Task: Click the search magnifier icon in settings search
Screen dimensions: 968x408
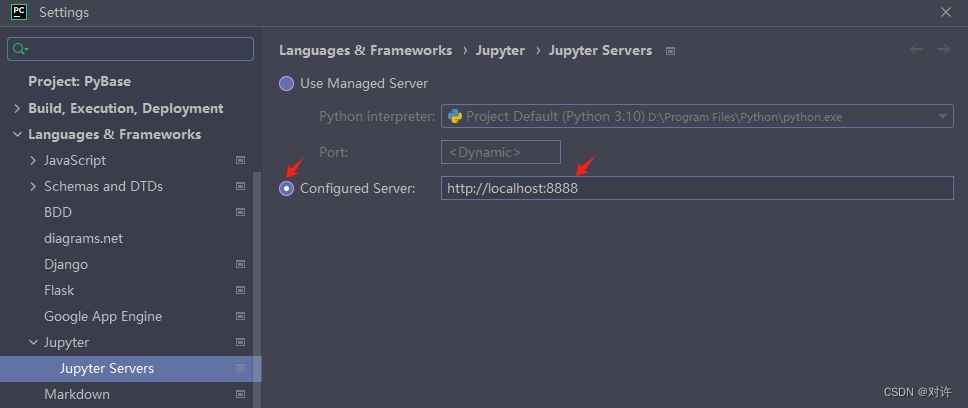Action: 20,49
